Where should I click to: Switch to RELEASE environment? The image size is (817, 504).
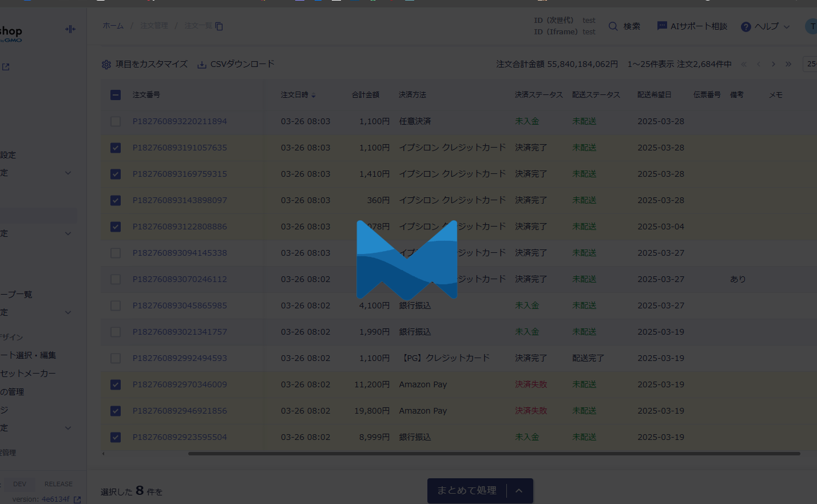[58, 484]
